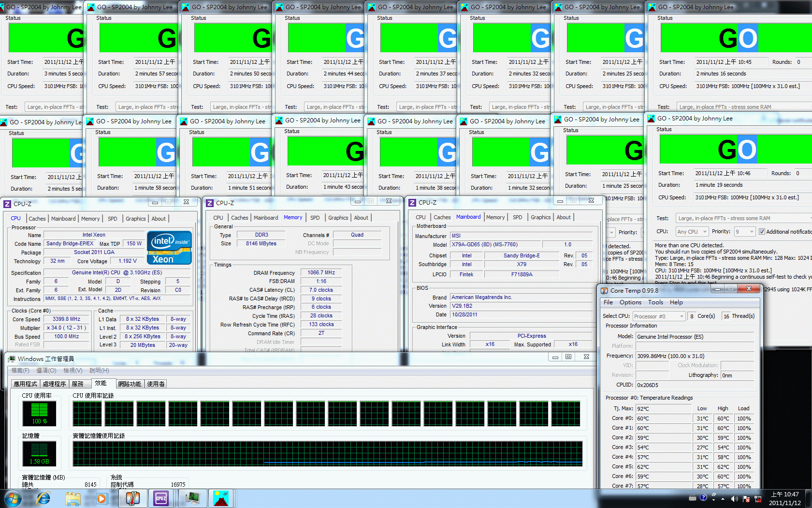Click Tj. Max value 92°C
The height and width of the screenshot is (508, 812).
point(664,409)
